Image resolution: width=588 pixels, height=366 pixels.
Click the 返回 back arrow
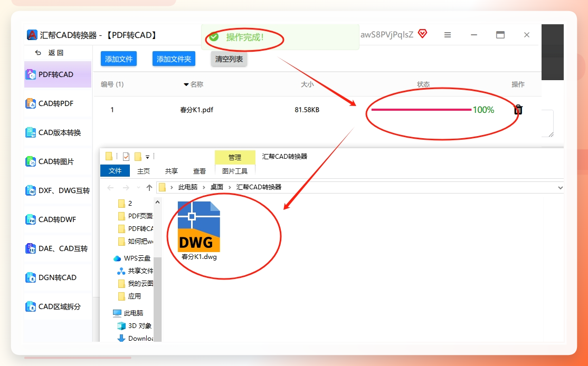(38, 53)
